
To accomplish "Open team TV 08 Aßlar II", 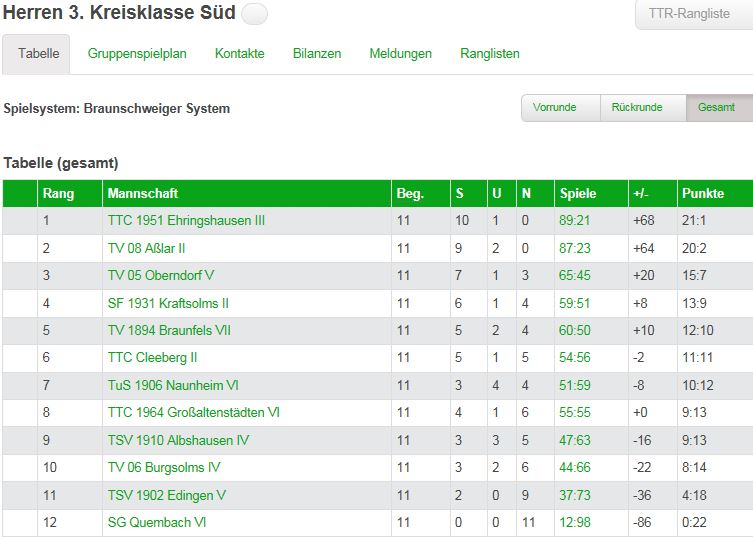I will point(146,248).
